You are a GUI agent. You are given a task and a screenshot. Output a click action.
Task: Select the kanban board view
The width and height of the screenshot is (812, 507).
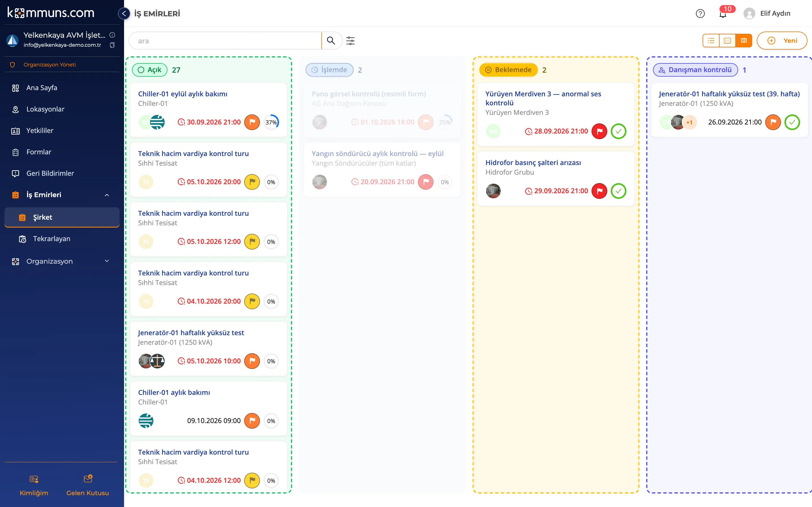coord(744,41)
